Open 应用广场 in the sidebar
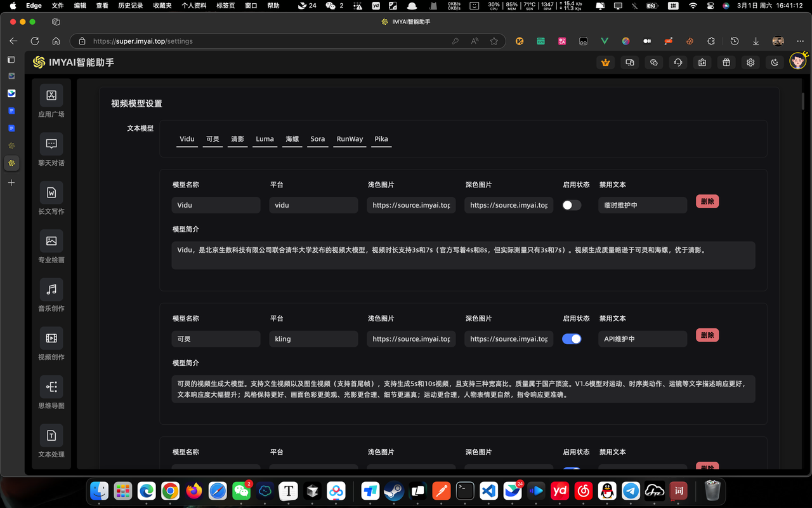812x508 pixels. 51,102
